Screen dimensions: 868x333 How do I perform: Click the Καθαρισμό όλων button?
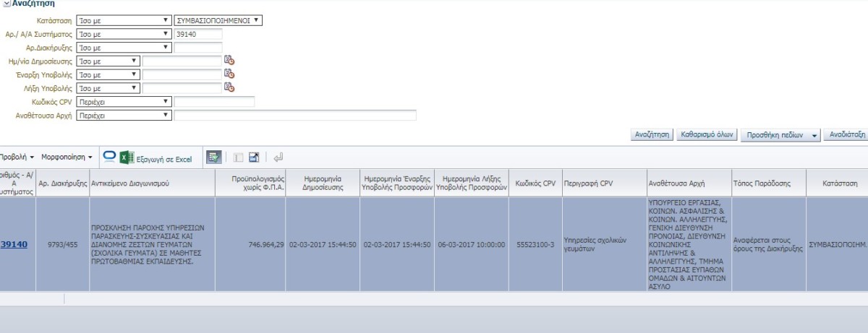pyautogui.click(x=707, y=134)
